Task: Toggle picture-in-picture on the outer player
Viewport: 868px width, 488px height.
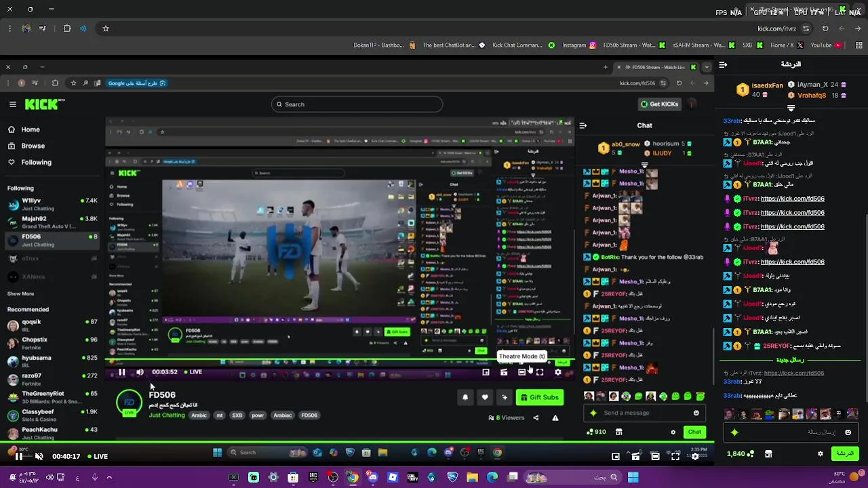Action: (x=616, y=456)
